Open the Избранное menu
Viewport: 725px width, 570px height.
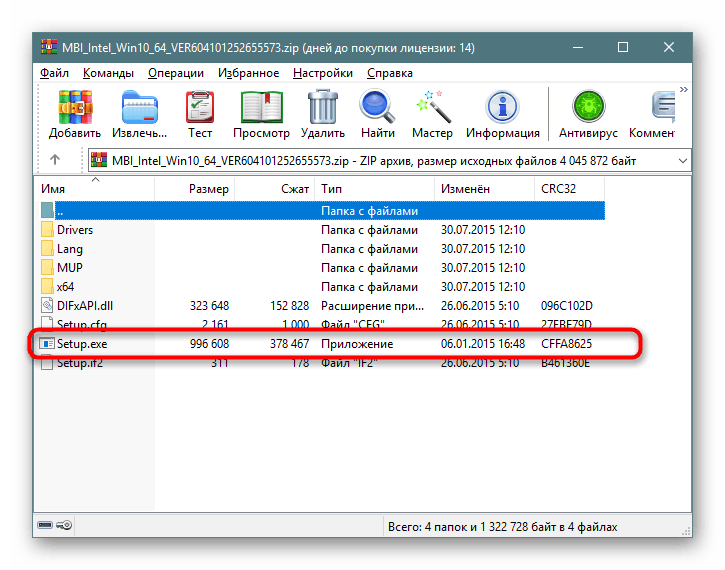pyautogui.click(x=248, y=73)
